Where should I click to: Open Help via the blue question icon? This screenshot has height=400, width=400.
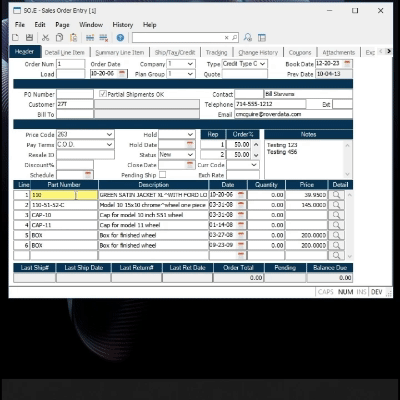(120, 38)
